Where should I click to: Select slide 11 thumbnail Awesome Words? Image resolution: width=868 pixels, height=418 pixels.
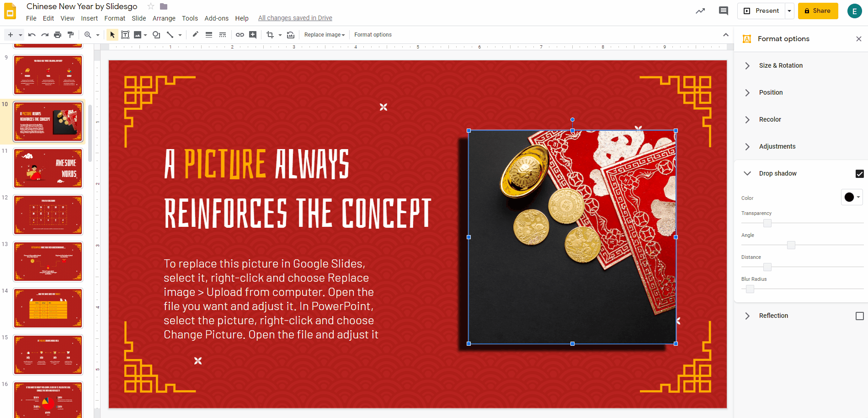point(48,168)
